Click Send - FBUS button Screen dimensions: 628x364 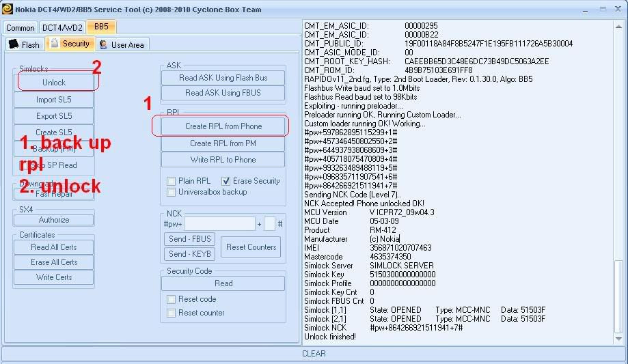189,239
